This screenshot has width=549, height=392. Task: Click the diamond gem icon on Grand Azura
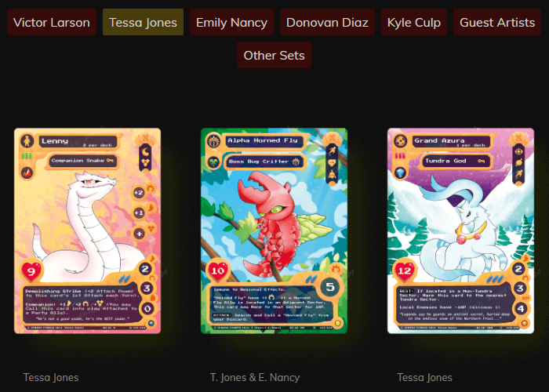[400, 172]
